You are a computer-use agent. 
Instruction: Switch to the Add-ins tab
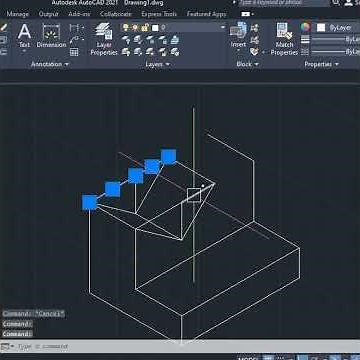coord(79,14)
